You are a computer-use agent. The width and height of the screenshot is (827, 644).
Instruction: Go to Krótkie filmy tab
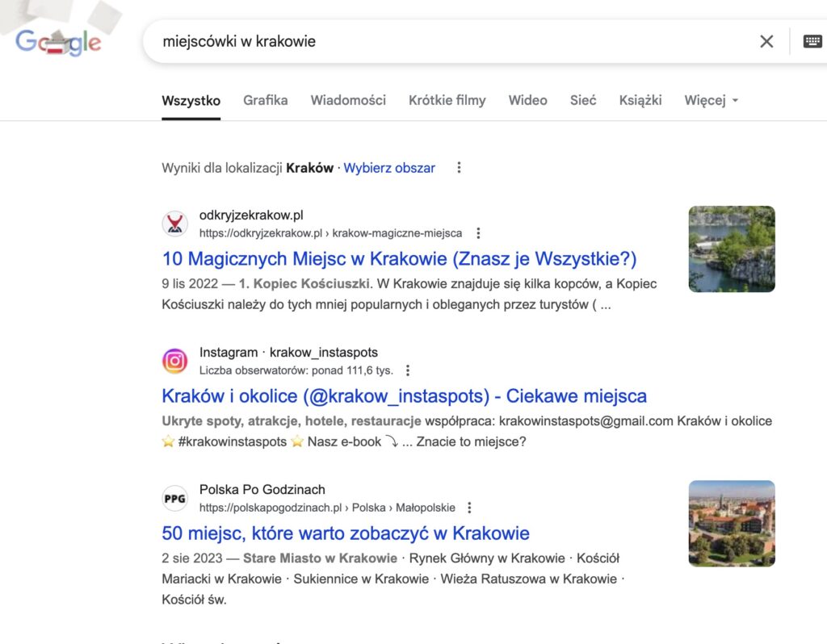point(447,100)
